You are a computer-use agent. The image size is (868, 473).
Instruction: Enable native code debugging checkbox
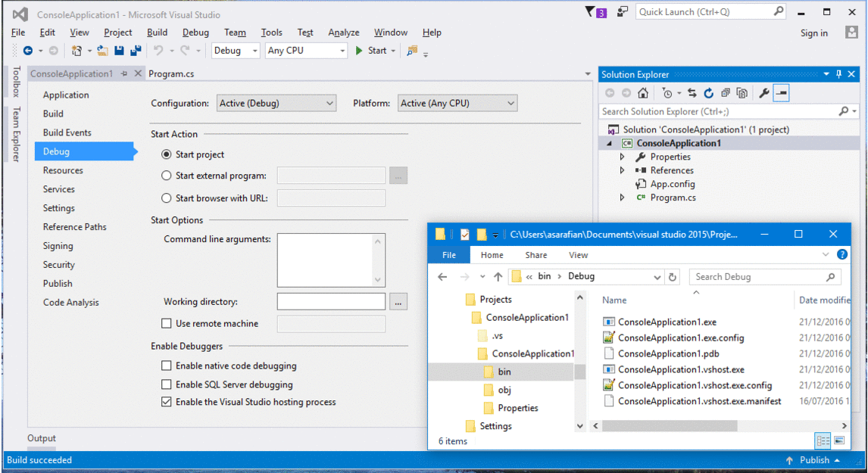(166, 366)
